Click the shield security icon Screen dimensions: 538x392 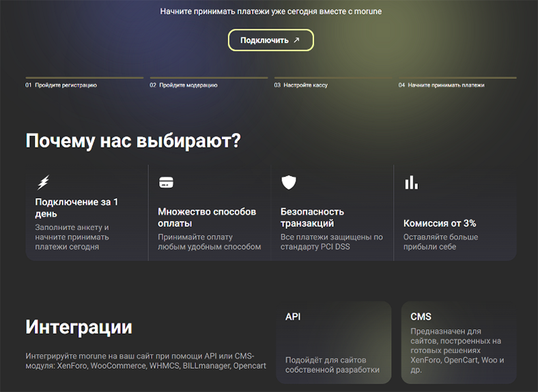click(289, 182)
